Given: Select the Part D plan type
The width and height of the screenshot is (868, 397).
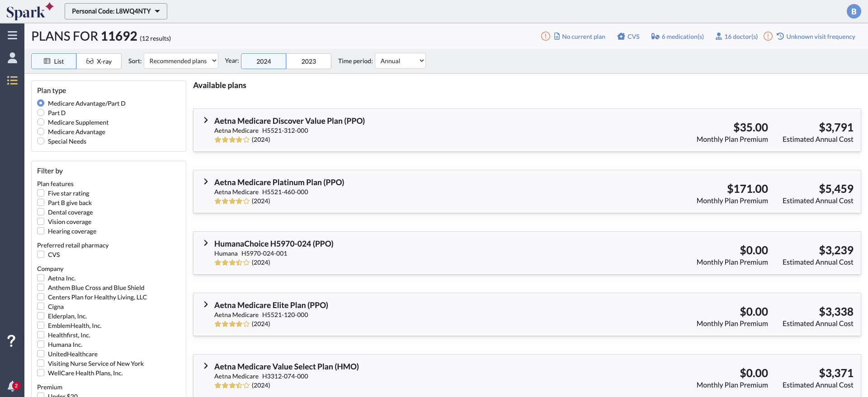Looking at the screenshot, I should click(x=41, y=113).
